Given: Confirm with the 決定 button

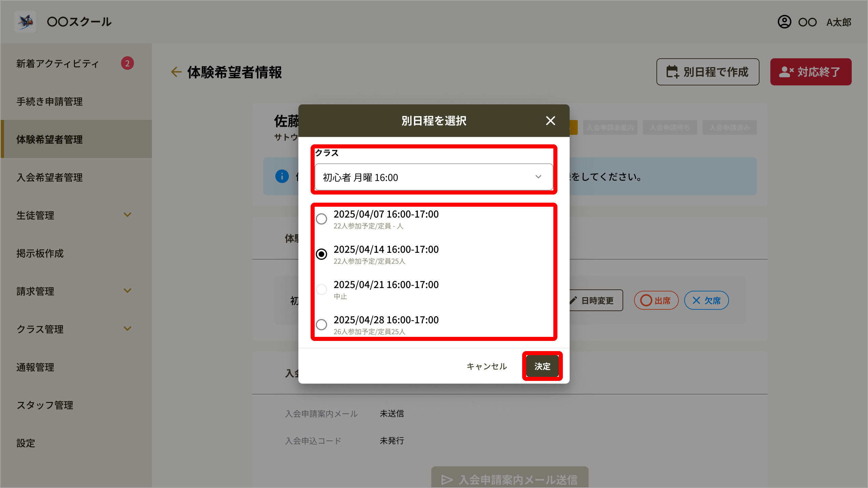Looking at the screenshot, I should (x=542, y=366).
